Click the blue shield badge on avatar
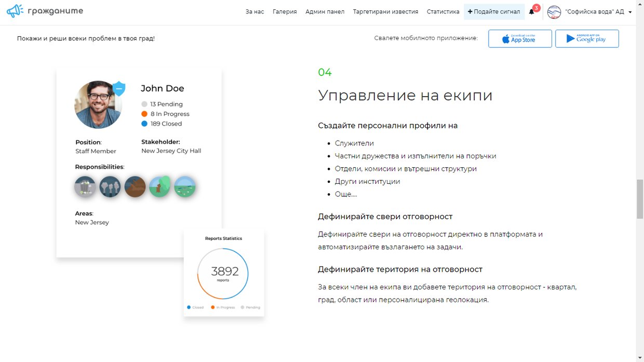 pyautogui.click(x=119, y=89)
